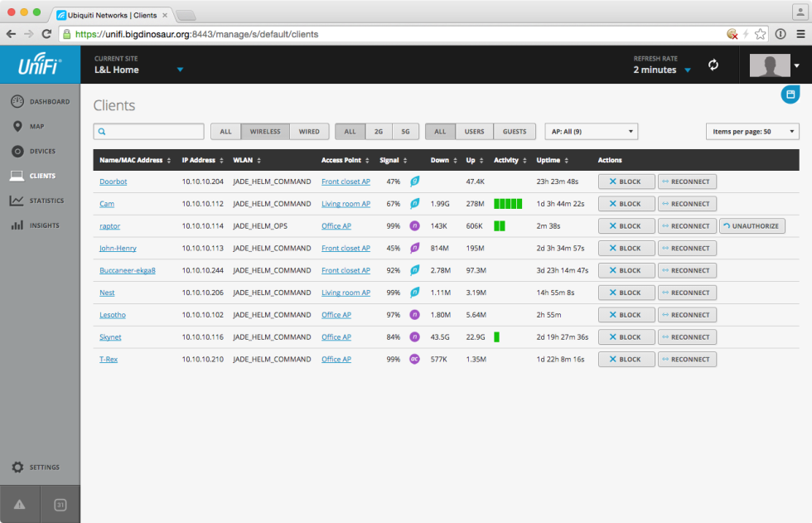Click the Chrome bookmark star icon
The image size is (812, 523).
[x=760, y=34]
